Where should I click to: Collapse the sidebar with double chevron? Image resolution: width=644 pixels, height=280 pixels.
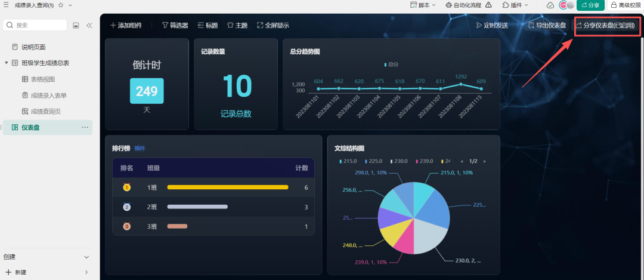coord(89,26)
